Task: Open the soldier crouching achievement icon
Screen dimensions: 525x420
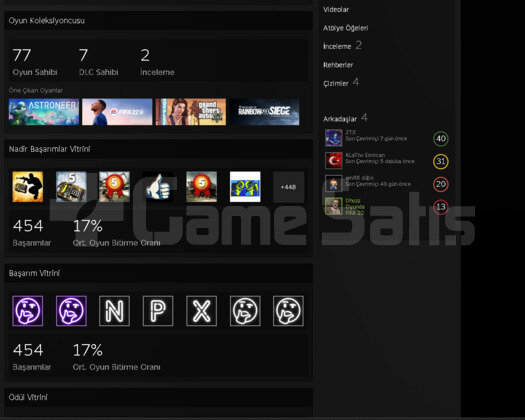Action: [28, 187]
